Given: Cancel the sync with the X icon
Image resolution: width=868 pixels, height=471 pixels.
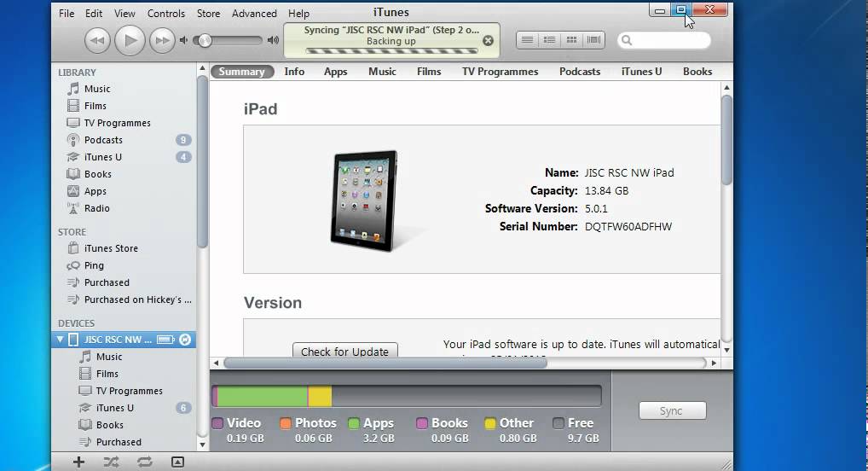Looking at the screenshot, I should point(488,40).
